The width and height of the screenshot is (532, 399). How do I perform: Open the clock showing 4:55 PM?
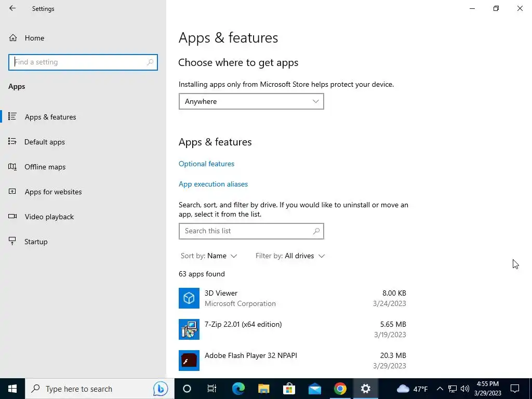487,389
